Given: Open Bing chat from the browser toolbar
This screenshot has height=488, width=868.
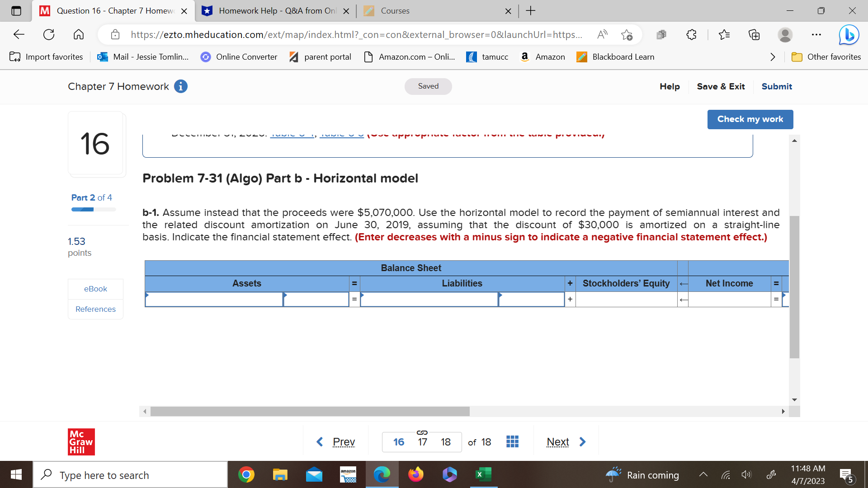Looking at the screenshot, I should (x=849, y=35).
